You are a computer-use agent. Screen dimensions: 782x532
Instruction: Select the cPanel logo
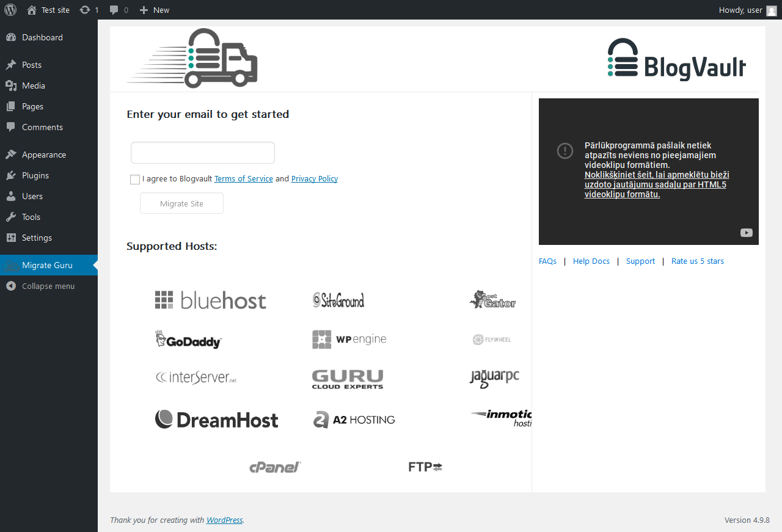pyautogui.click(x=276, y=467)
